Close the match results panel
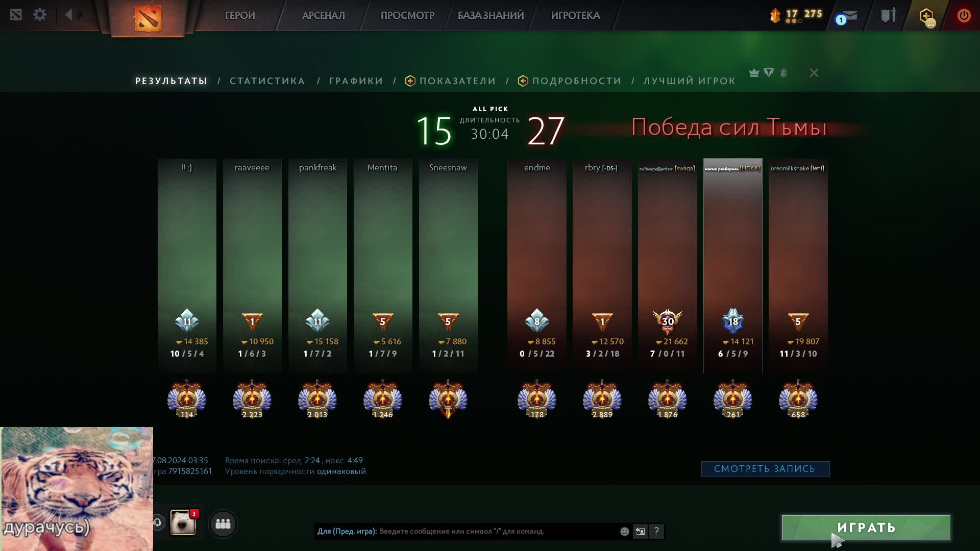Screen dimensions: 980x551 coord(814,73)
